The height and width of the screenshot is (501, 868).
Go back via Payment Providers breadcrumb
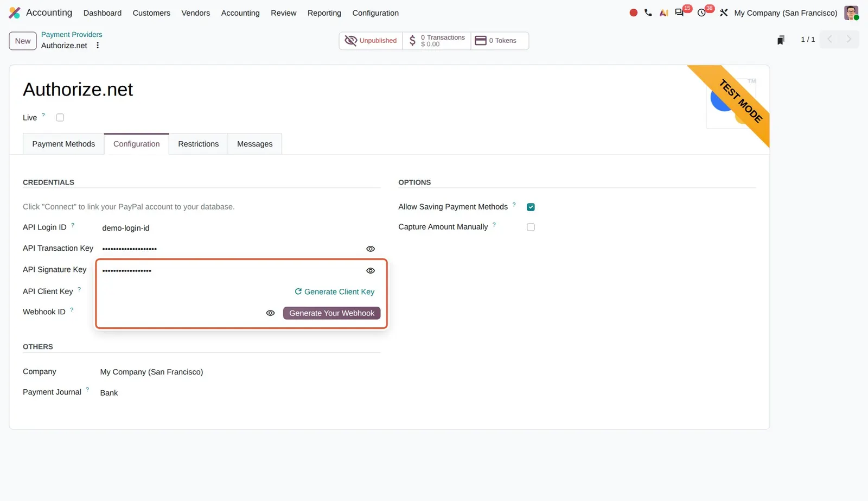[72, 34]
